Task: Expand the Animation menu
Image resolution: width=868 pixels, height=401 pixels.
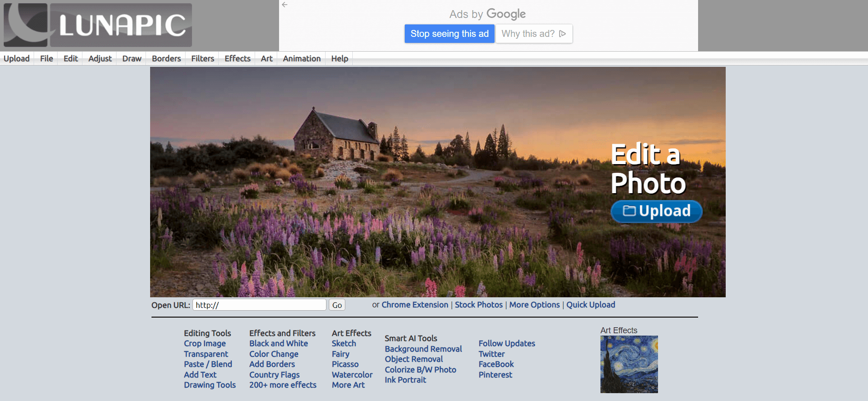Action: point(302,59)
